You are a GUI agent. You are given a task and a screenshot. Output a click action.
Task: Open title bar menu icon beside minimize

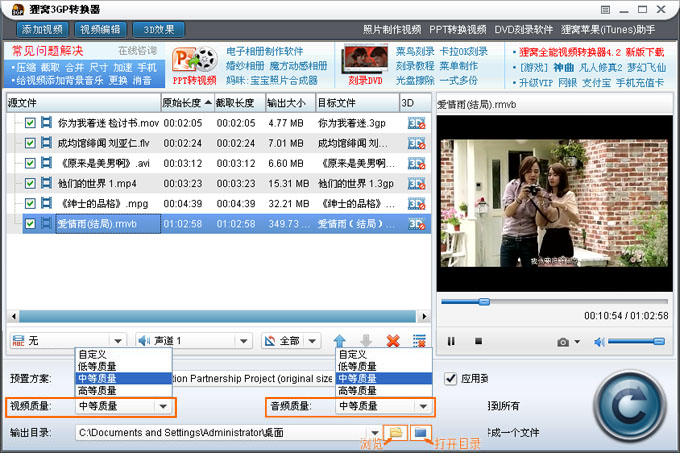click(x=605, y=10)
